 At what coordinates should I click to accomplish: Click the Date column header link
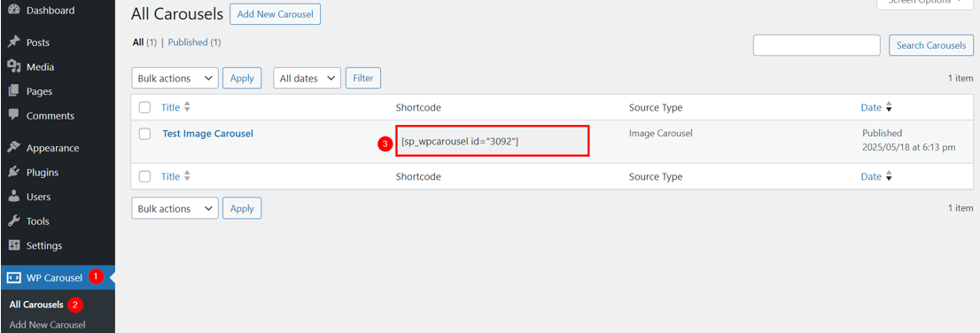(871, 107)
